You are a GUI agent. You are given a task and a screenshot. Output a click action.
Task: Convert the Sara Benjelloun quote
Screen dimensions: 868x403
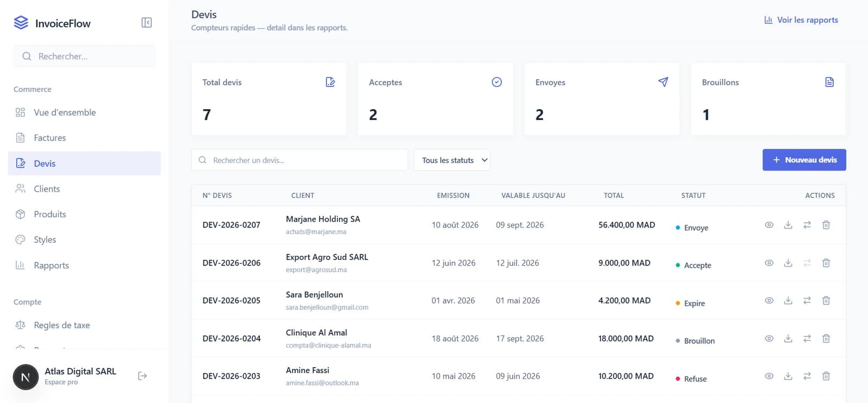pos(807,300)
